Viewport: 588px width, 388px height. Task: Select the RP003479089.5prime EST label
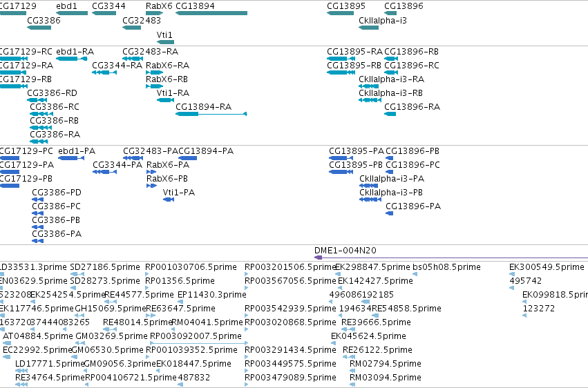[291, 378]
